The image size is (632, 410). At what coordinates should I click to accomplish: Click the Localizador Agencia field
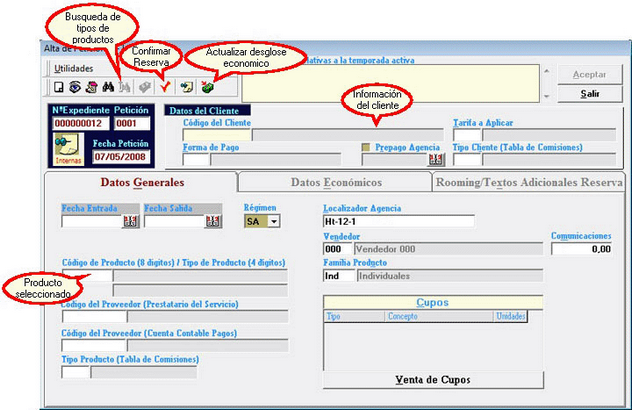pyautogui.click(x=399, y=221)
